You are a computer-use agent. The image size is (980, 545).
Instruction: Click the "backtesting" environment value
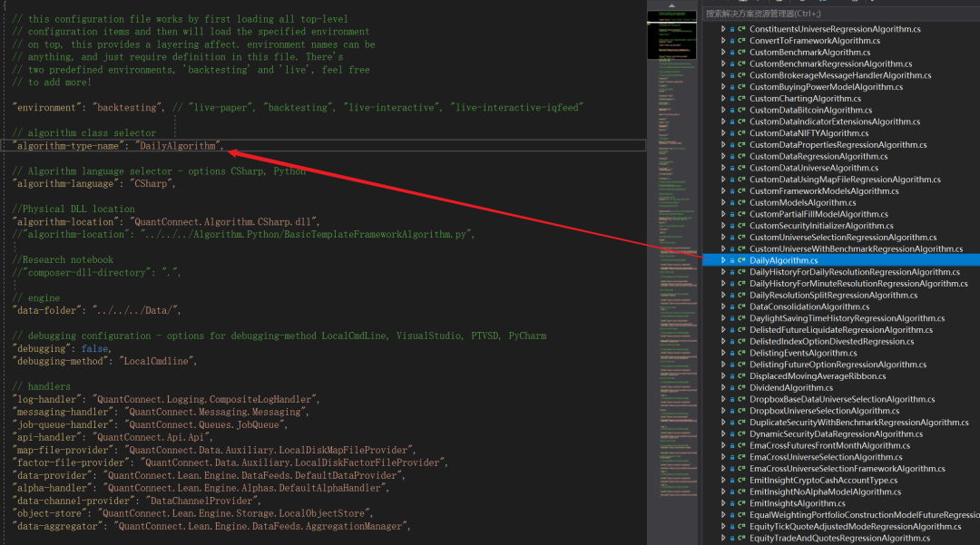[x=128, y=107]
